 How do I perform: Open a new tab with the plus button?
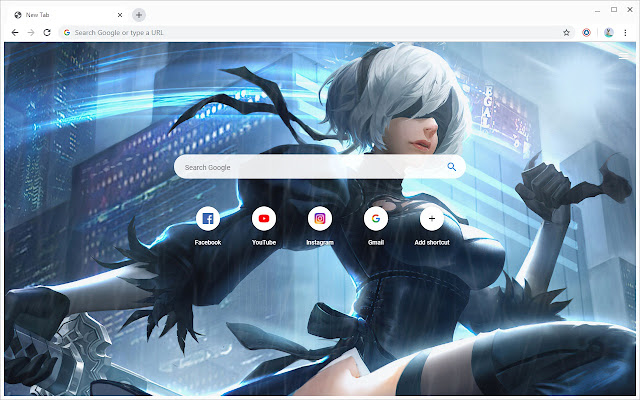click(x=139, y=15)
